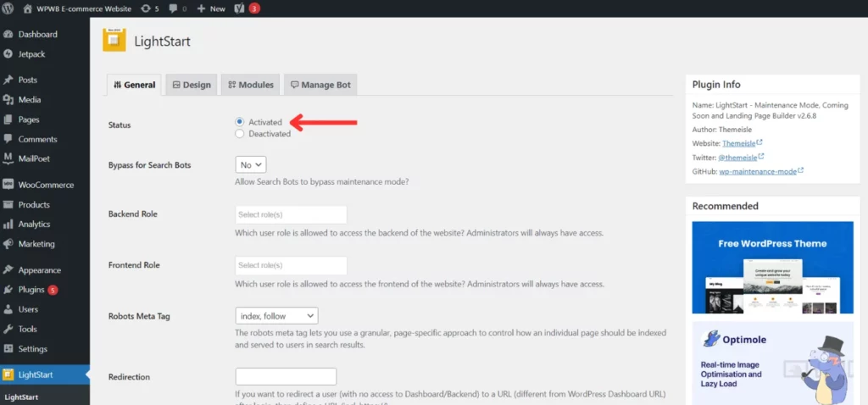868x405 pixels.
Task: Open the home icon for WPWB E-commerce Website
Action: (x=28, y=8)
